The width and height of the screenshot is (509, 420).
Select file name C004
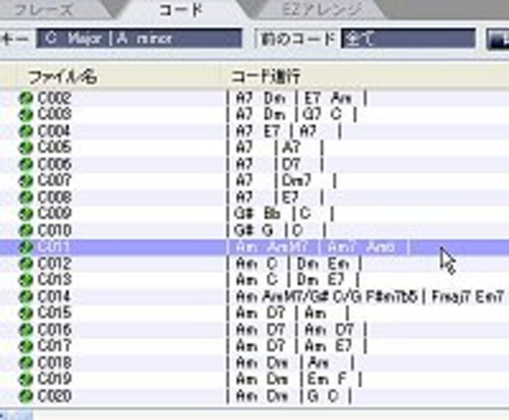[x=54, y=131]
